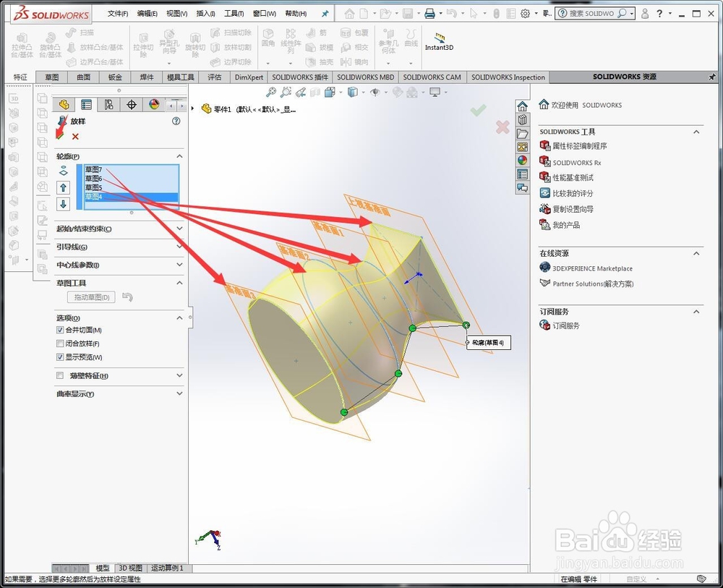Open the Custom Properties task pane icon
The width and height of the screenshot is (723, 588).
[522, 174]
